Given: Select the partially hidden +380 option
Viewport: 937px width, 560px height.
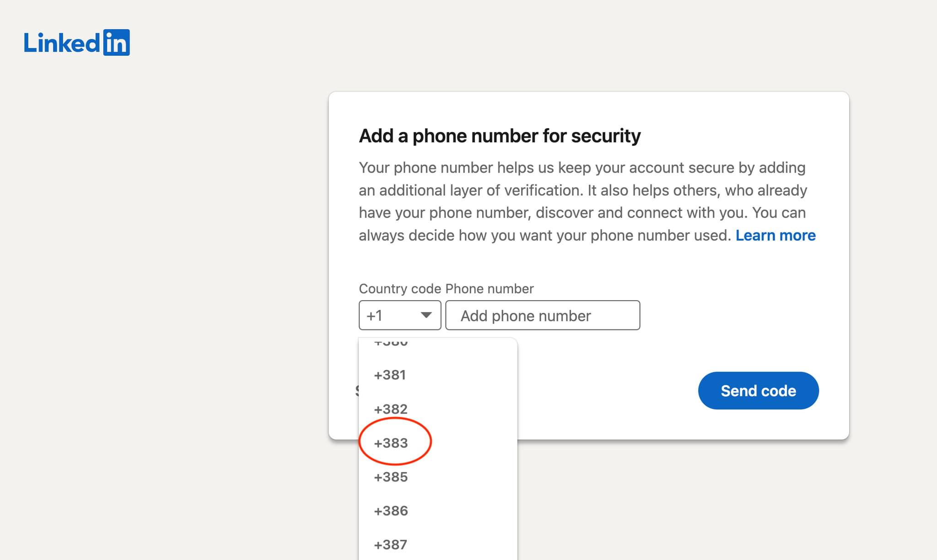Looking at the screenshot, I should 438,343.
